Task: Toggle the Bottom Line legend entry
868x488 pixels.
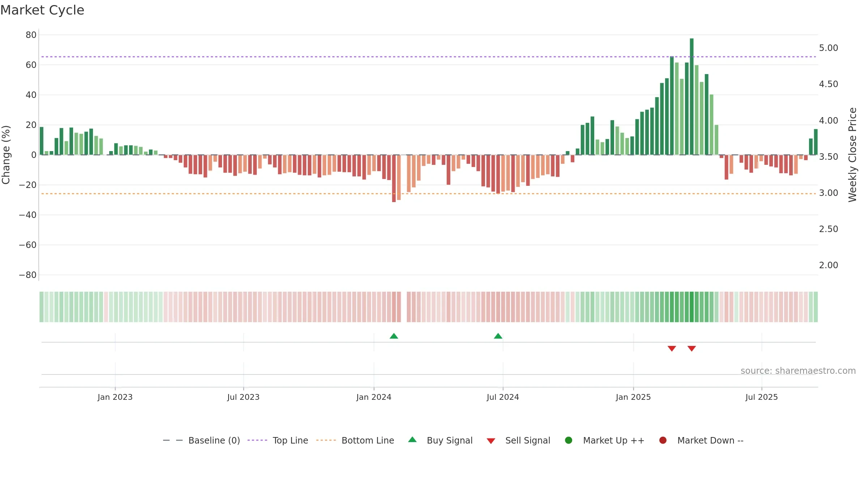Action: coord(355,440)
